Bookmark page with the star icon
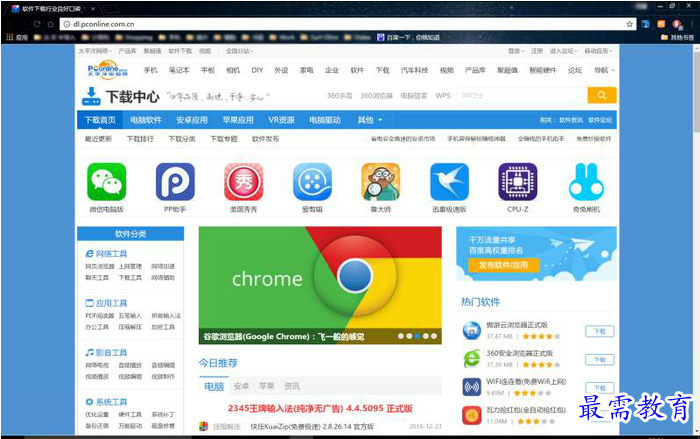 pos(629,24)
